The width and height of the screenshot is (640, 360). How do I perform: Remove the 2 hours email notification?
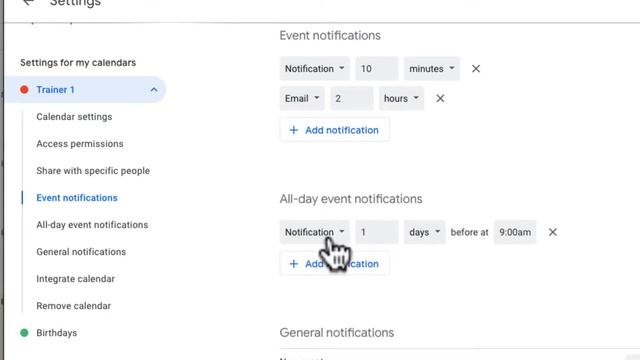click(x=440, y=98)
